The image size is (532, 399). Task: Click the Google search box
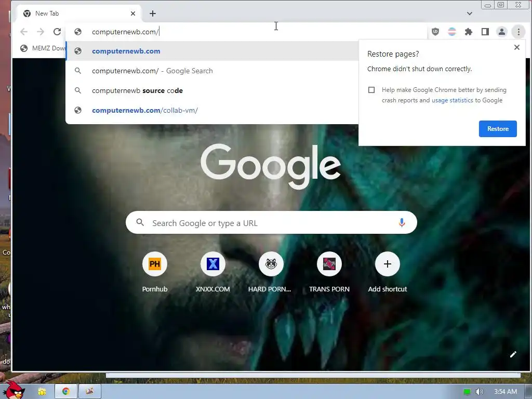click(x=271, y=222)
